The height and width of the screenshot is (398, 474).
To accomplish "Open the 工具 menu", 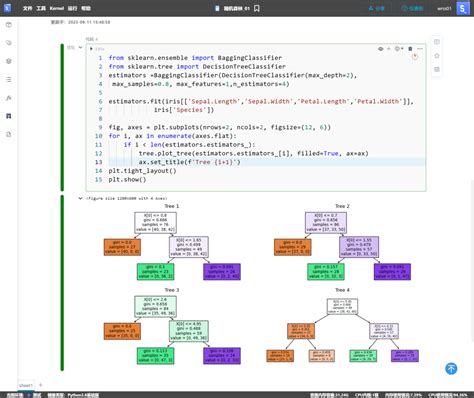I will (x=41, y=8).
